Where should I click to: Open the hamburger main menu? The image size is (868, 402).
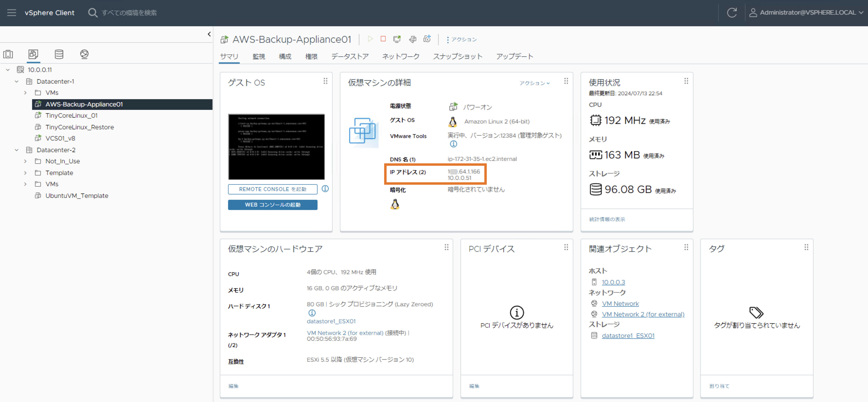[x=11, y=13]
